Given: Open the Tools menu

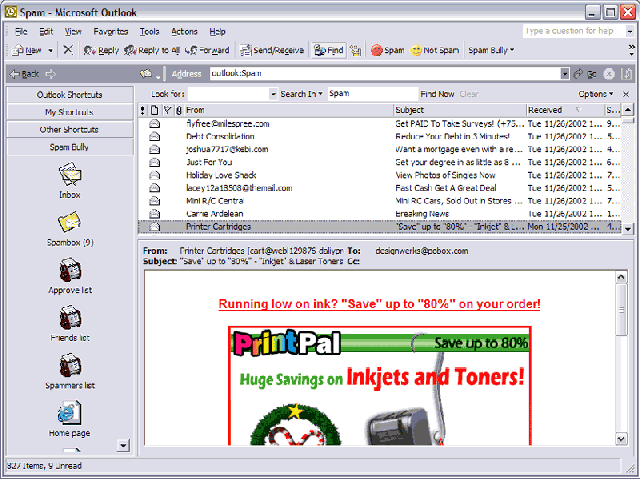Looking at the screenshot, I should 149,31.
